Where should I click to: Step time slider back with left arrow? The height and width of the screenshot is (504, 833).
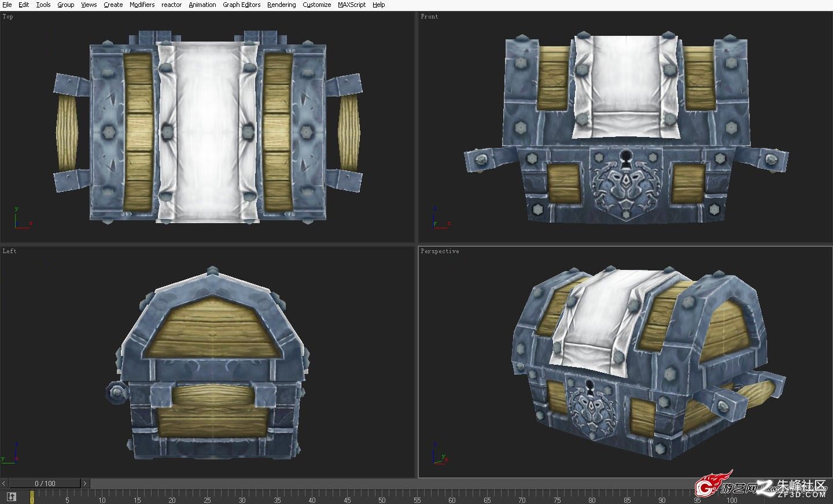(x=4, y=483)
